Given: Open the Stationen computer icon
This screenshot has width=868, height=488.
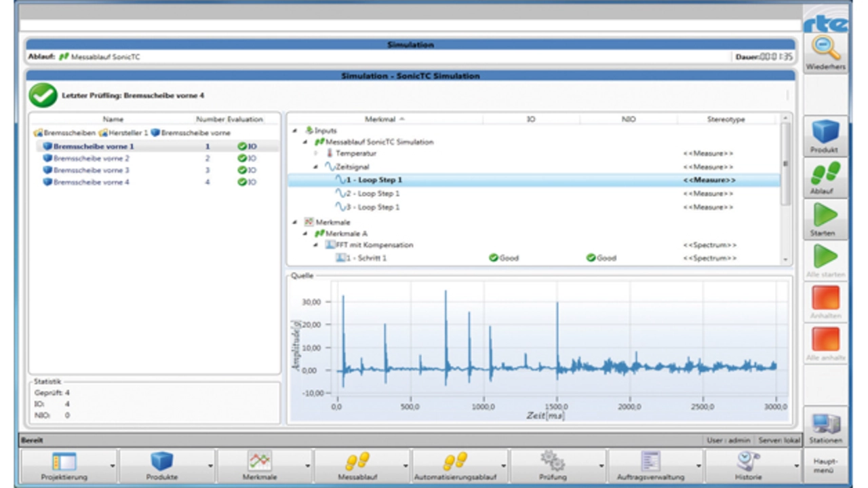Looking at the screenshot, I should pos(825,425).
